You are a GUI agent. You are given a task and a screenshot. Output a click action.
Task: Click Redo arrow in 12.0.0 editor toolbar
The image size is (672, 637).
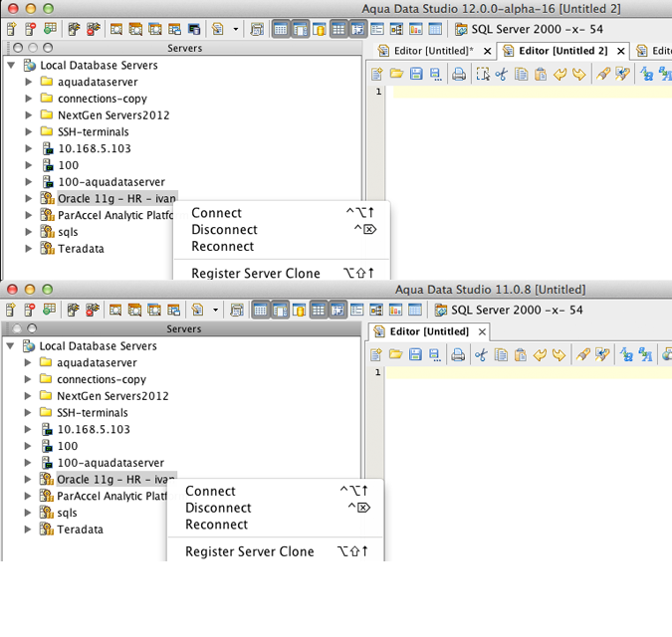click(x=579, y=74)
